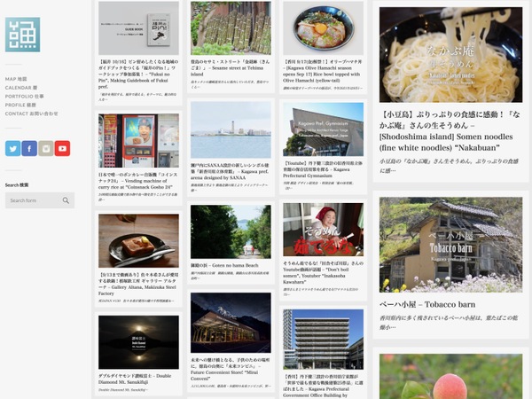Click the site logo in sidebar

pyautogui.click(x=22, y=35)
